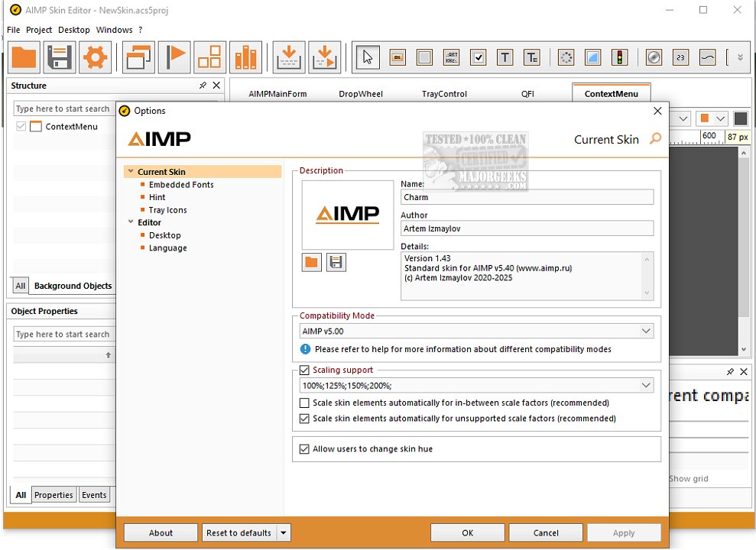Screen dimensions: 756x550
Task: Click the orange search magnifier in Options
Action: coord(655,139)
